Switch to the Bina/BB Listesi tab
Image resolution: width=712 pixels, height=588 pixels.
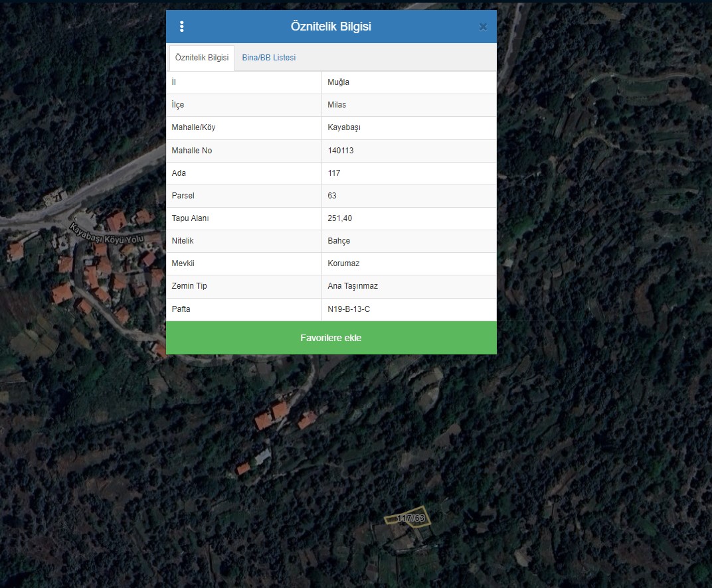click(x=268, y=58)
